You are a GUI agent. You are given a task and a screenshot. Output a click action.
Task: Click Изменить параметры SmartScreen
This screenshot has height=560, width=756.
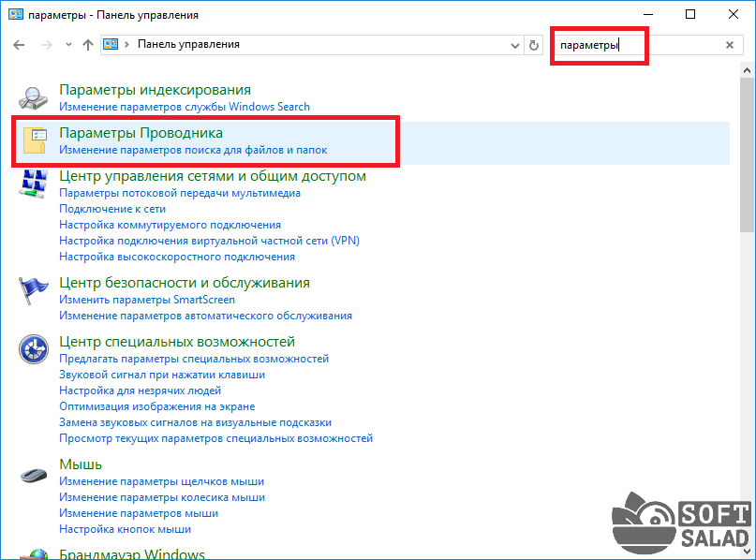pos(147,300)
